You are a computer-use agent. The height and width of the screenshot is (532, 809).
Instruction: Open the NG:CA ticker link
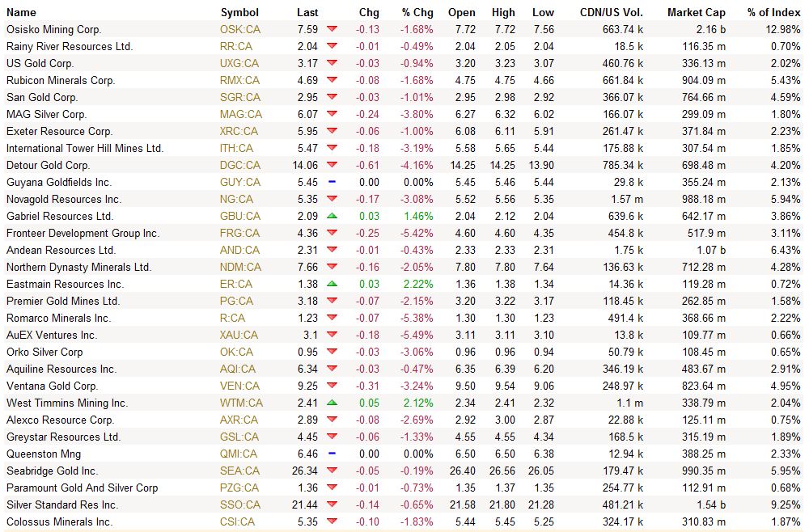pyautogui.click(x=236, y=199)
